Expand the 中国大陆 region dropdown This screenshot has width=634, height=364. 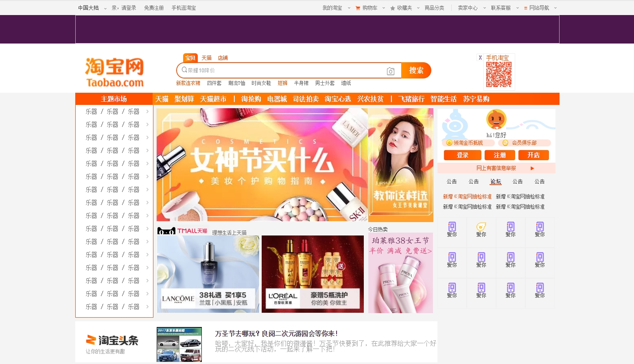(x=105, y=8)
